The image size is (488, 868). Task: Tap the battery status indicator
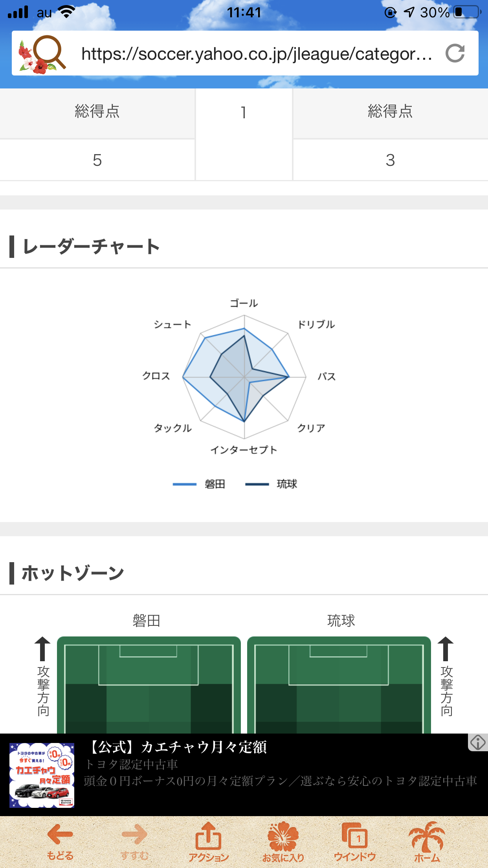pyautogui.click(x=467, y=12)
